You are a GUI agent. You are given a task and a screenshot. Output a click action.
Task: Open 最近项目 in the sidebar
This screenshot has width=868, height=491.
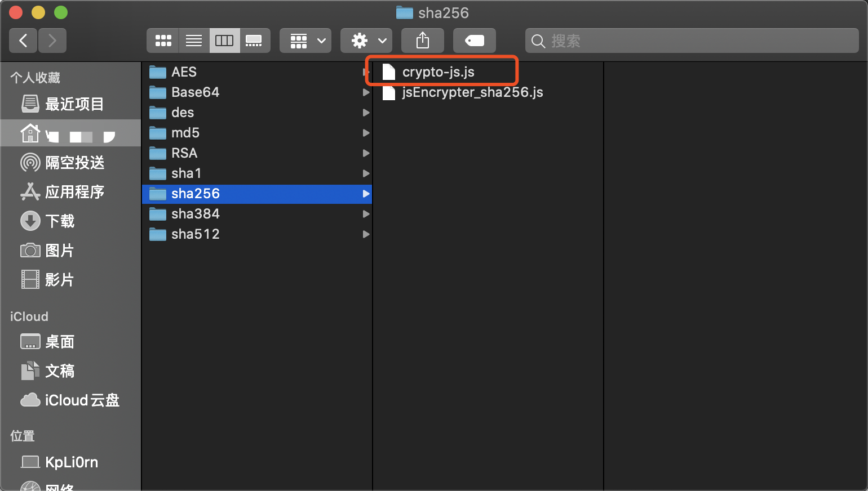click(x=70, y=104)
